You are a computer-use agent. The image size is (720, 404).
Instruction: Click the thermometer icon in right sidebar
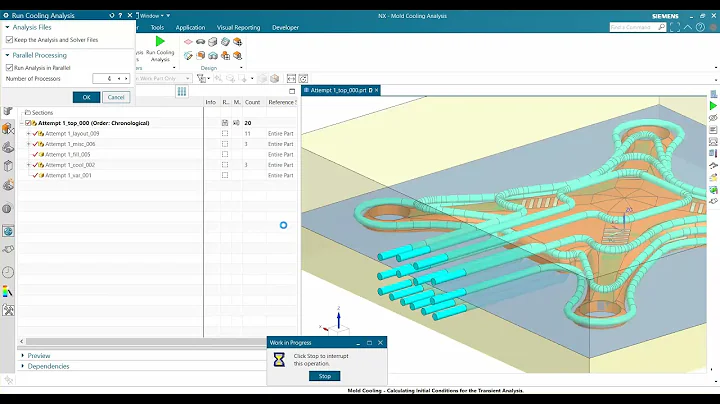[x=713, y=154]
